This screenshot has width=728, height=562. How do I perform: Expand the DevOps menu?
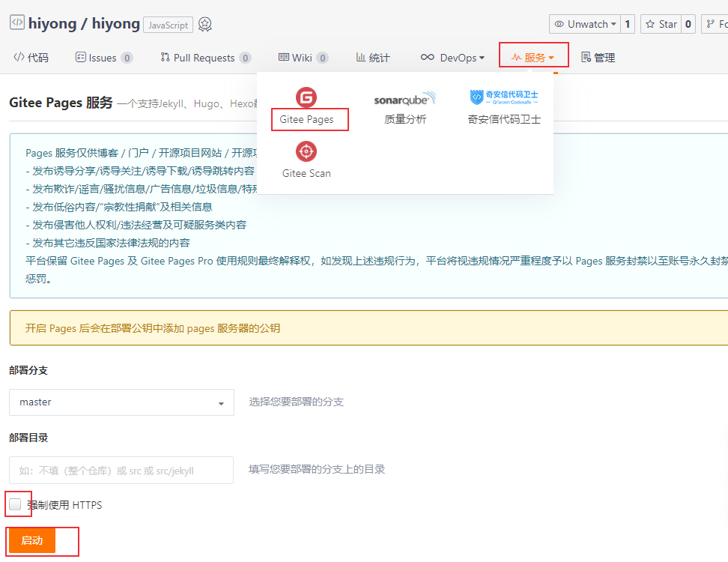(452, 58)
